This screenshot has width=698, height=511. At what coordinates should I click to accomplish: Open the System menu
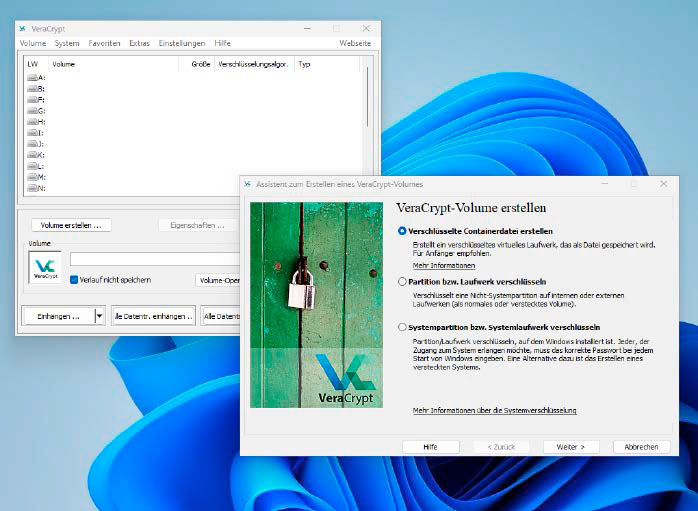point(67,43)
